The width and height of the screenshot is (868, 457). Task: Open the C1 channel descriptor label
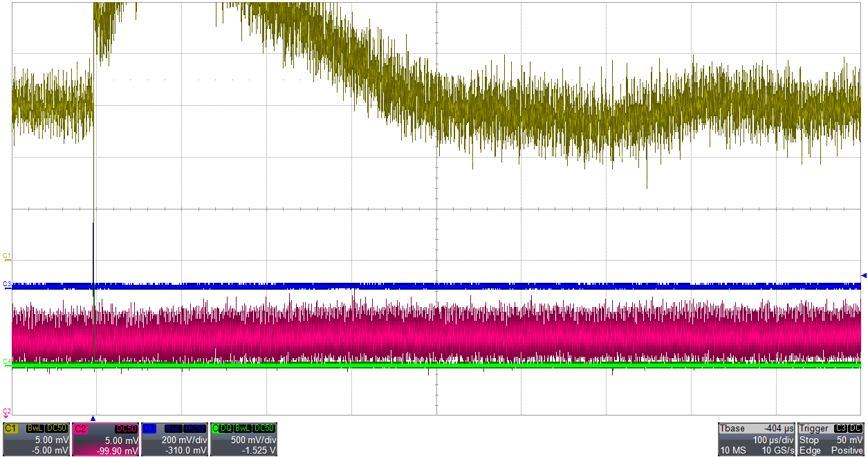pos(10,429)
